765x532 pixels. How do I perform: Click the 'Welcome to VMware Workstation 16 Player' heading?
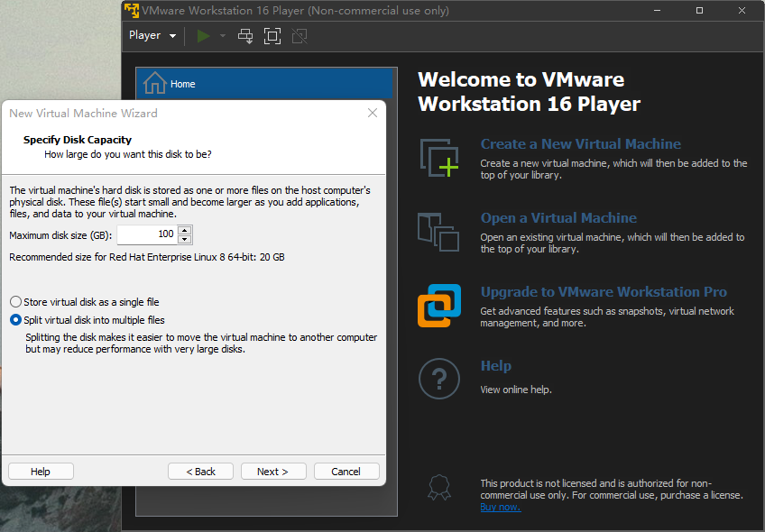point(529,92)
